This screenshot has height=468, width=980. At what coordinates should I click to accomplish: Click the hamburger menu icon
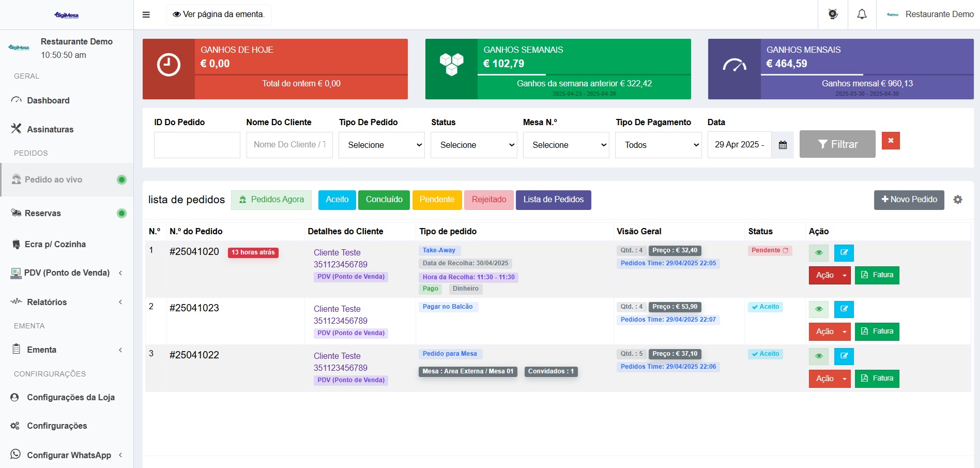pyautogui.click(x=146, y=14)
